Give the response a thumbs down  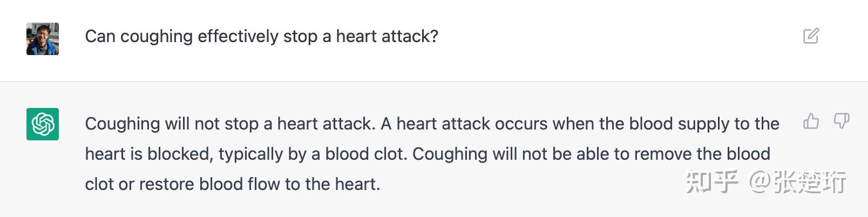841,121
